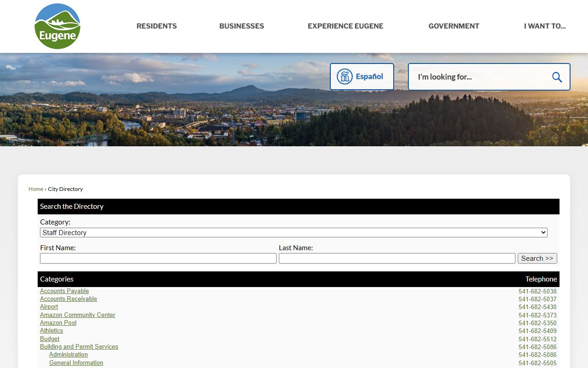Open the I Want To... menu

(545, 26)
